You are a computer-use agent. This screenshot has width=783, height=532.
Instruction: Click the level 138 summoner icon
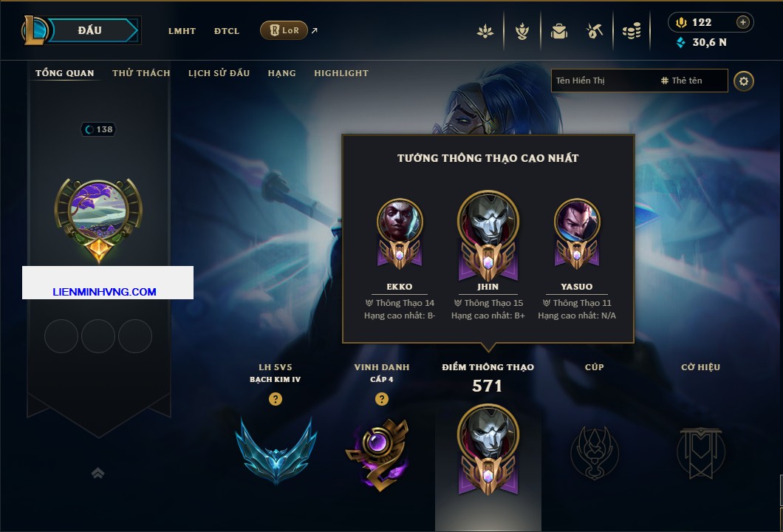[x=98, y=219]
